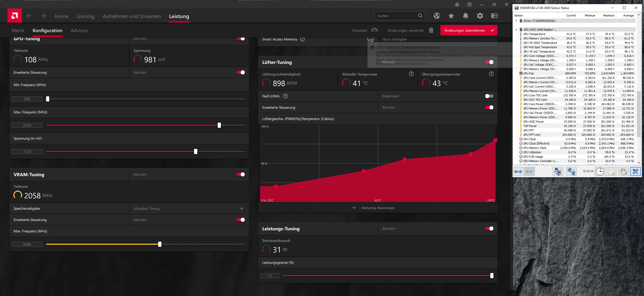Screen dimensions: 644x296
Task: Open notifications bell icon
Action: [465, 16]
